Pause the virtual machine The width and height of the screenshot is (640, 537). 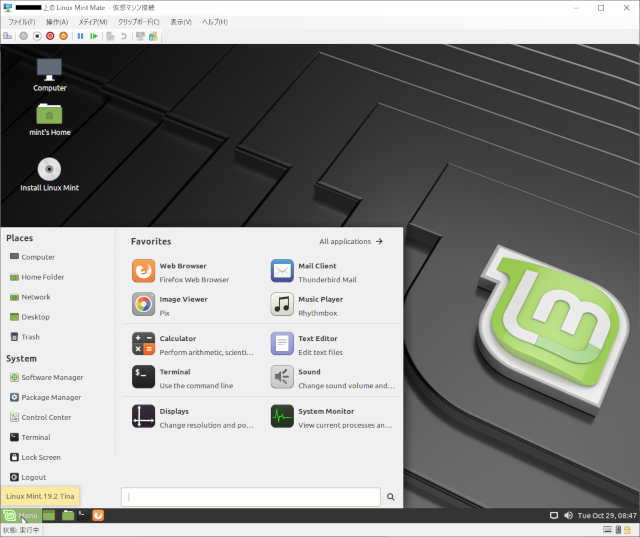click(x=80, y=36)
